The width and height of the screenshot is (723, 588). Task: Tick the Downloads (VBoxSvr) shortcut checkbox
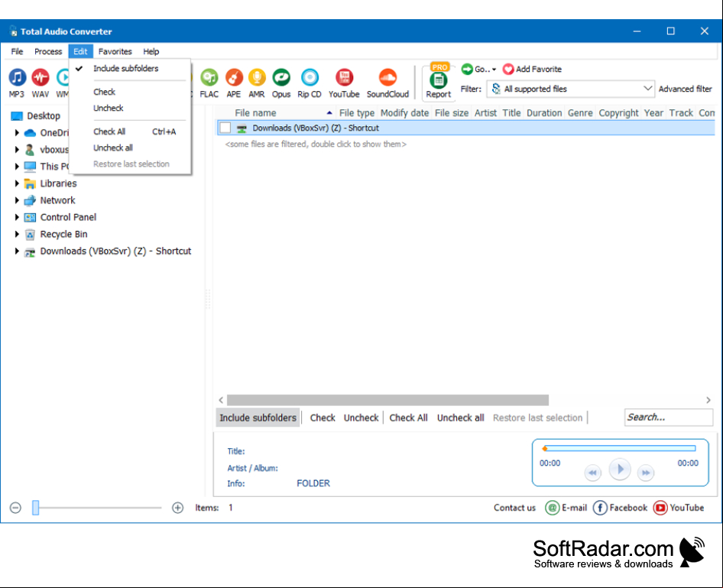pyautogui.click(x=225, y=128)
